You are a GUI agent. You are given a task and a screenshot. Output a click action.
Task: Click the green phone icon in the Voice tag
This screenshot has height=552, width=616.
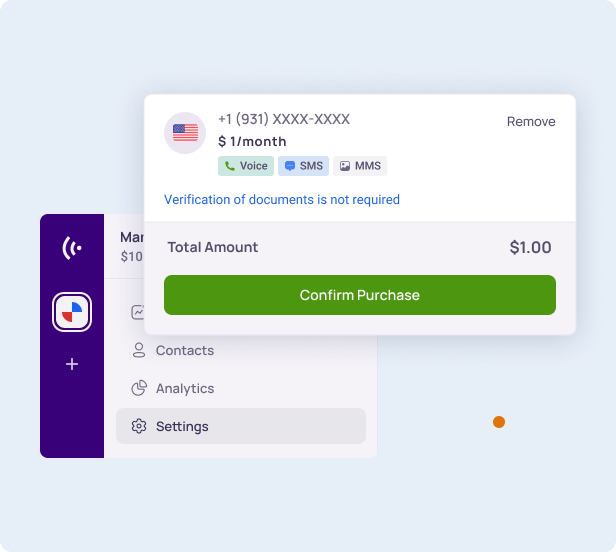click(x=230, y=166)
